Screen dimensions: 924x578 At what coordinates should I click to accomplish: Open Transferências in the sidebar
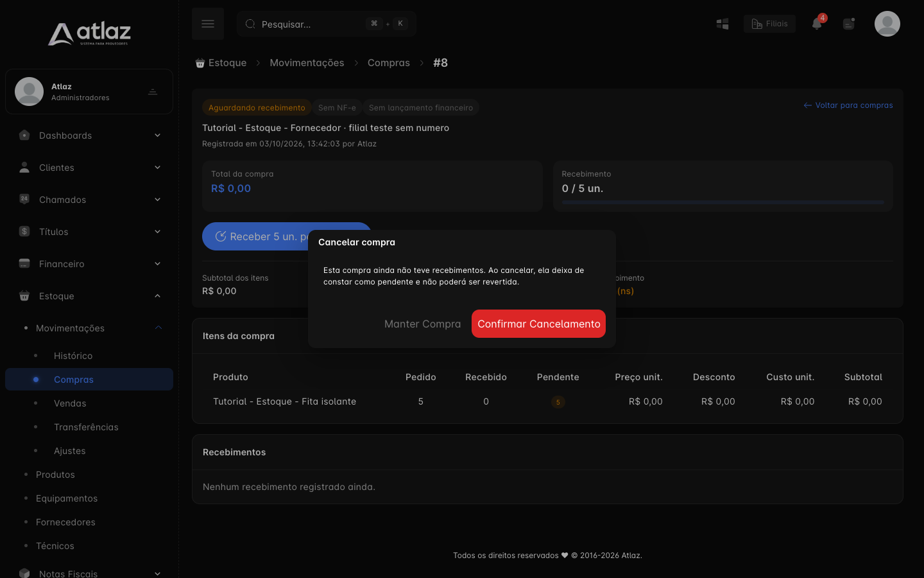[x=86, y=427]
